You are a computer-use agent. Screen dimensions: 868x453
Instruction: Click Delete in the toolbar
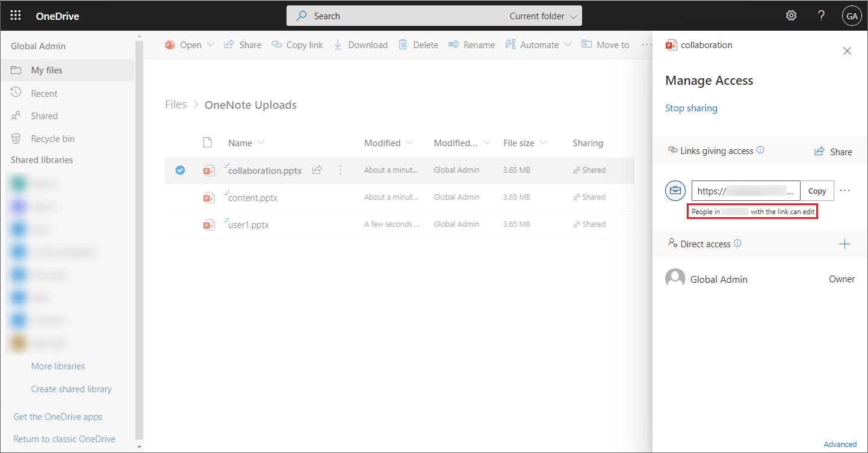tap(418, 45)
